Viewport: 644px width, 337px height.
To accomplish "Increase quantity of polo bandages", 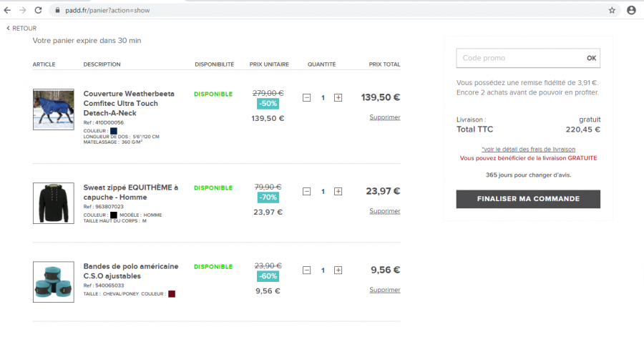I will coord(338,270).
